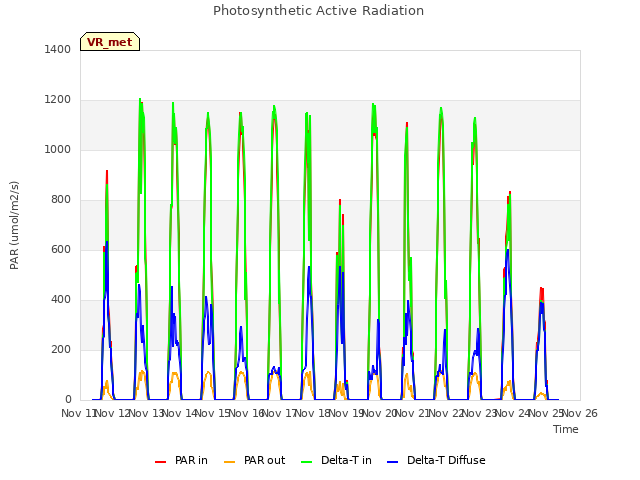Viewport: 640px width, 480px height.
Task: Toggle the 'PAR out' legend entry
Action: pos(255,460)
